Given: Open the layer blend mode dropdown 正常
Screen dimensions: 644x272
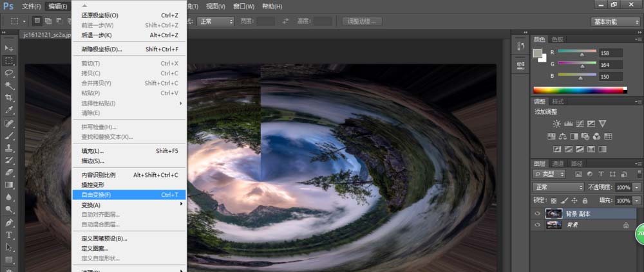Looking at the screenshot, I should coord(558,188).
